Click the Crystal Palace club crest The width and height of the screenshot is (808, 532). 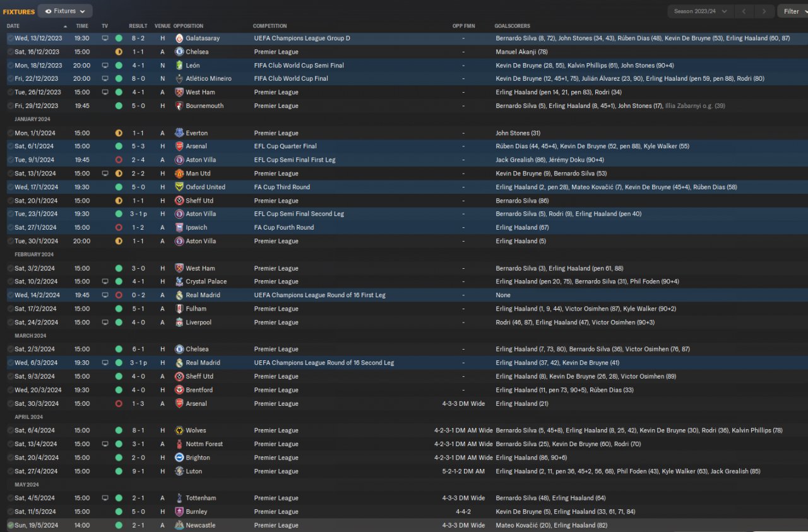click(179, 282)
